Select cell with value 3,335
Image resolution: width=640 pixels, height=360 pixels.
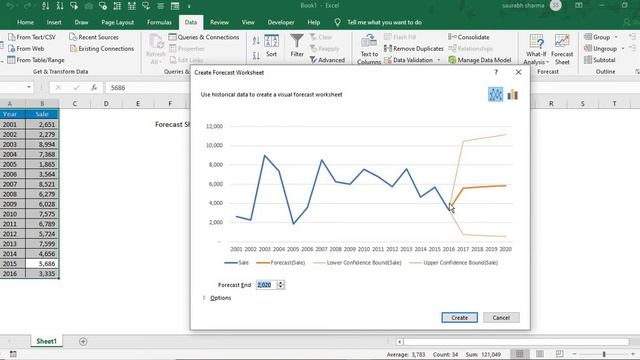[x=42, y=273]
